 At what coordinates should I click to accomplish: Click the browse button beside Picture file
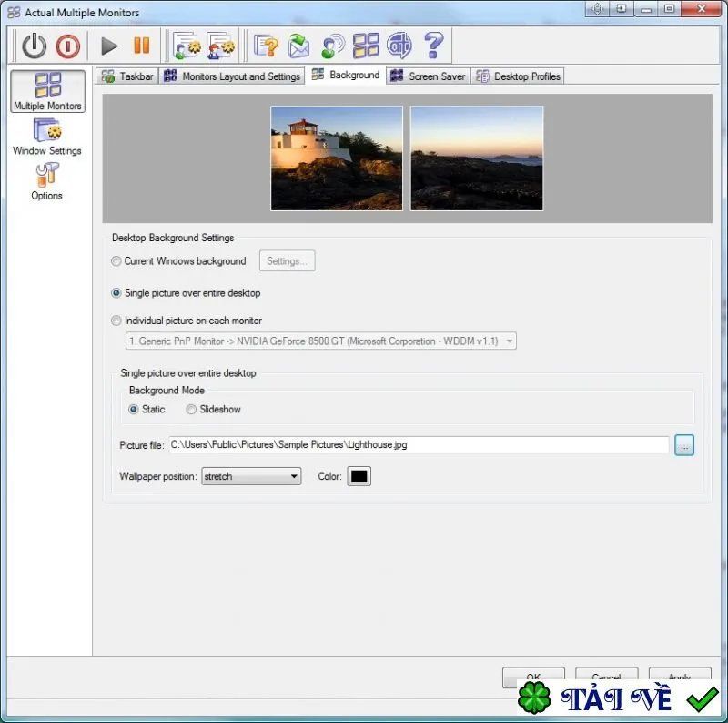click(684, 445)
